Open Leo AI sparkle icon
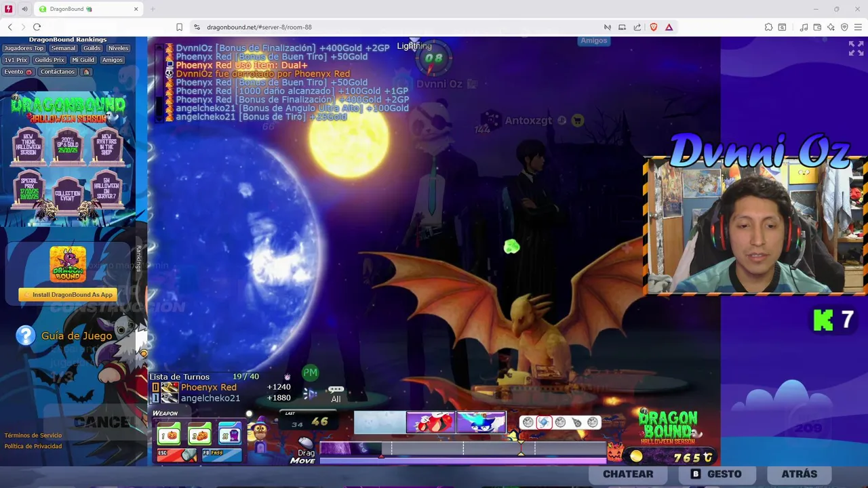Viewport: 868px width, 488px height. (831, 27)
